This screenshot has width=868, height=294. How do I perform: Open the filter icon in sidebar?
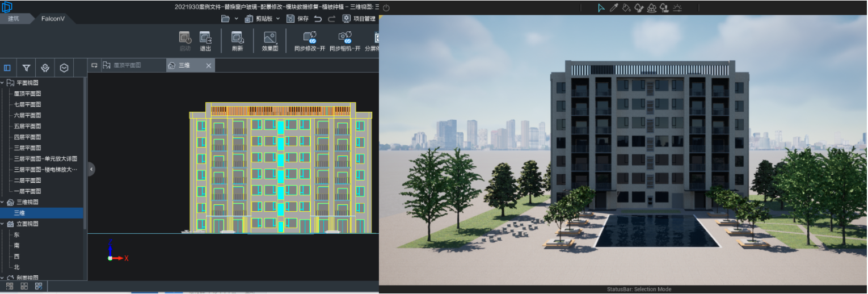[x=26, y=68]
